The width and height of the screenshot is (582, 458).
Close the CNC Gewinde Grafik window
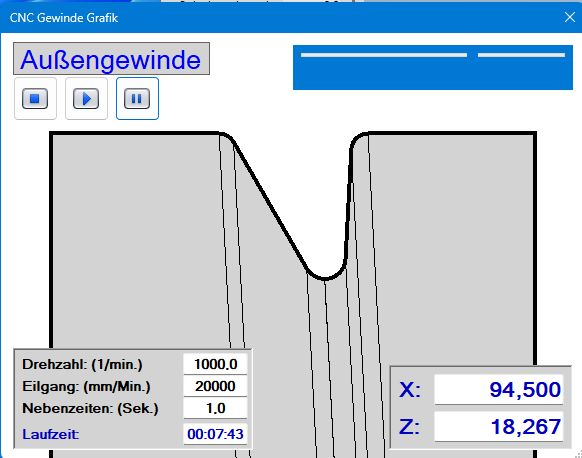click(x=570, y=17)
